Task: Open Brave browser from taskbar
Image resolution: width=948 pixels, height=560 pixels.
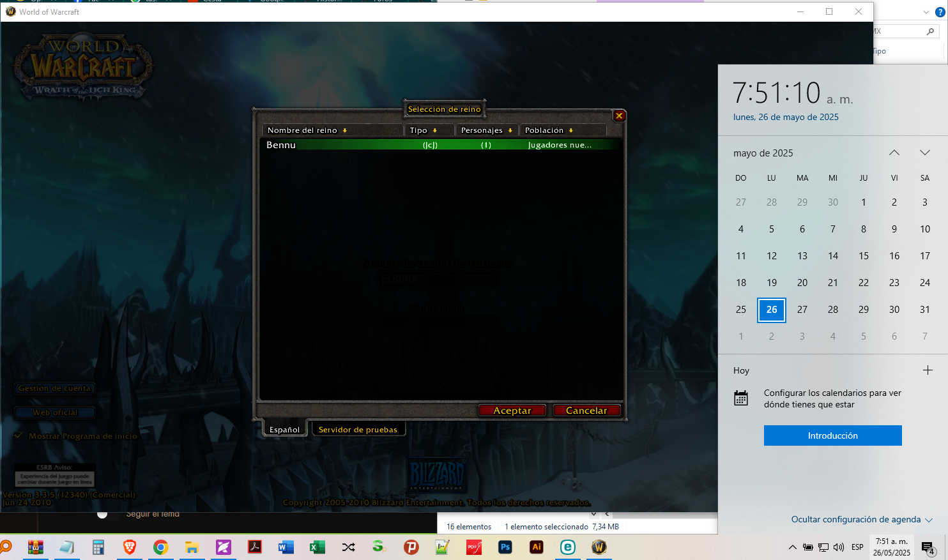Action: [x=129, y=547]
